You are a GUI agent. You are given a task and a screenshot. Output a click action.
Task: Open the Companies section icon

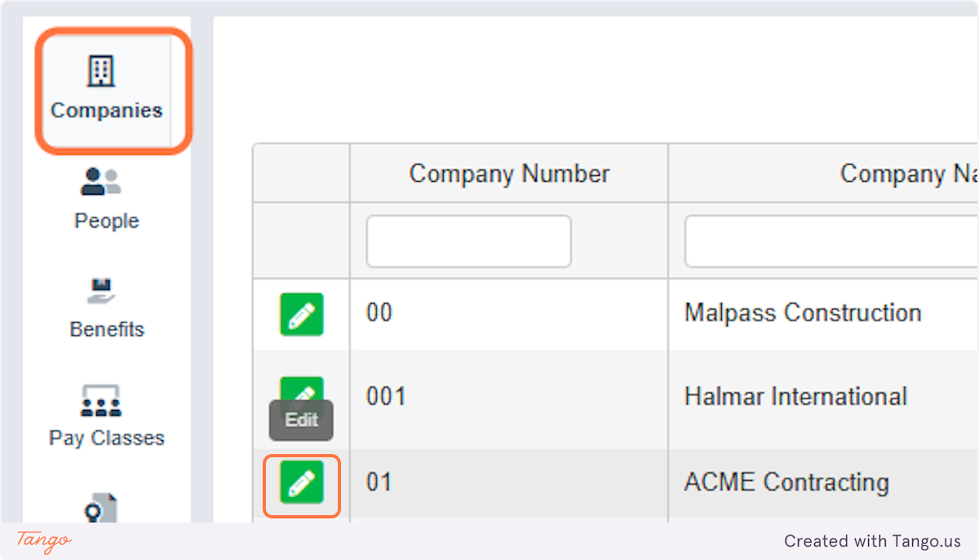tap(100, 73)
